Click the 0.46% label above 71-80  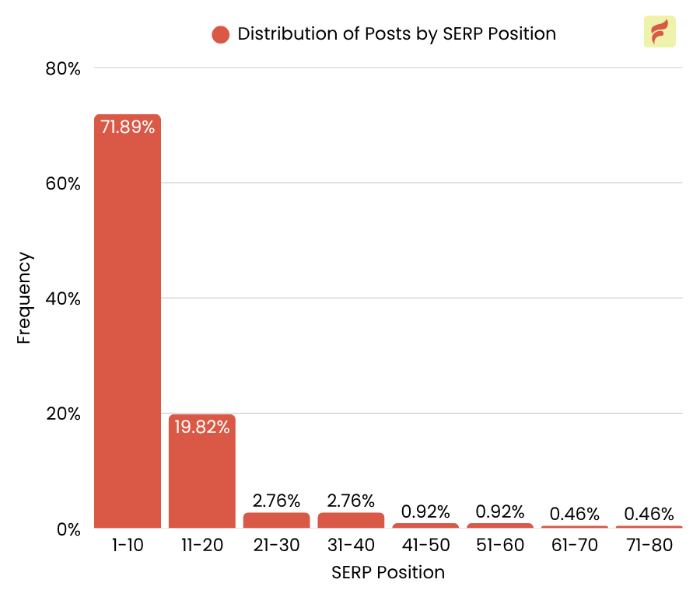(x=649, y=514)
